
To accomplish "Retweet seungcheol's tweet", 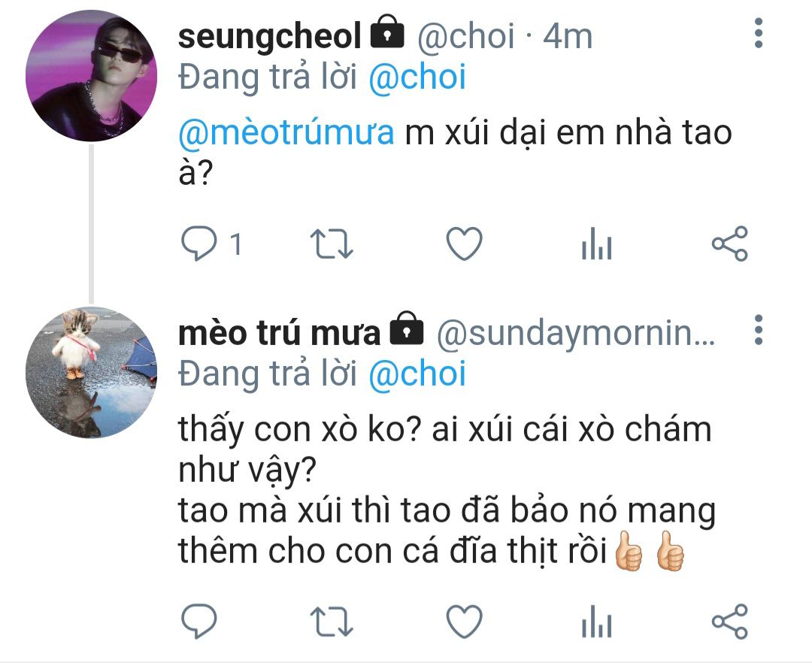I will coord(332,244).
